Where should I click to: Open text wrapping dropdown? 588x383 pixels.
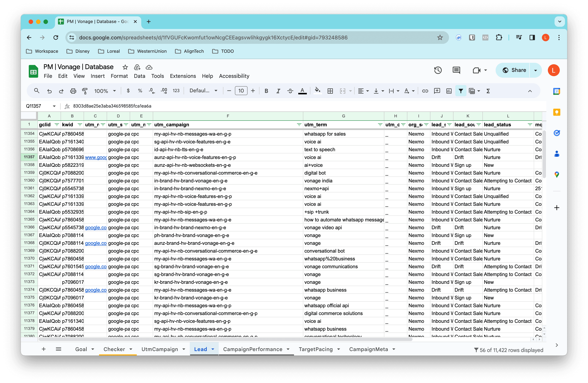(394, 91)
